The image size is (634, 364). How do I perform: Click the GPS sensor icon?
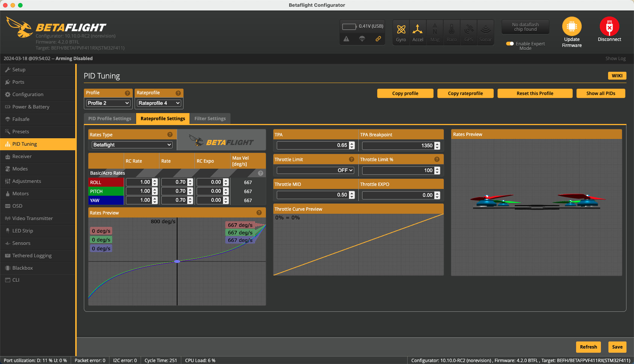(x=469, y=32)
